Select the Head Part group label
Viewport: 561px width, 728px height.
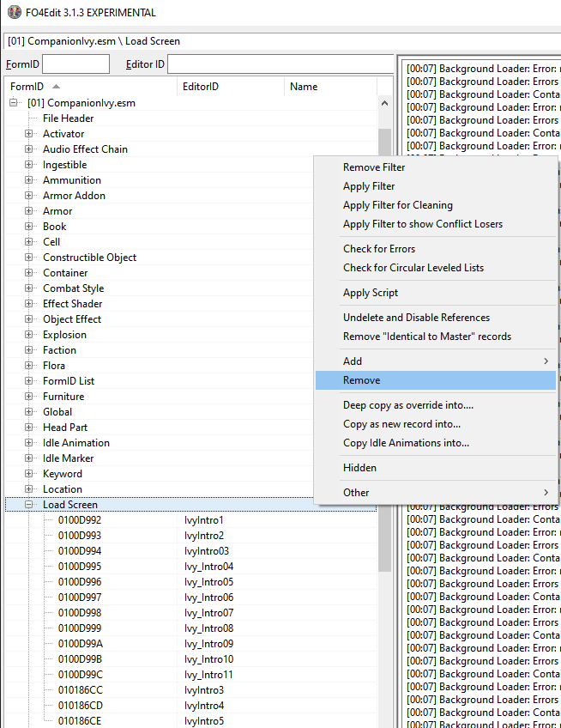(65, 428)
